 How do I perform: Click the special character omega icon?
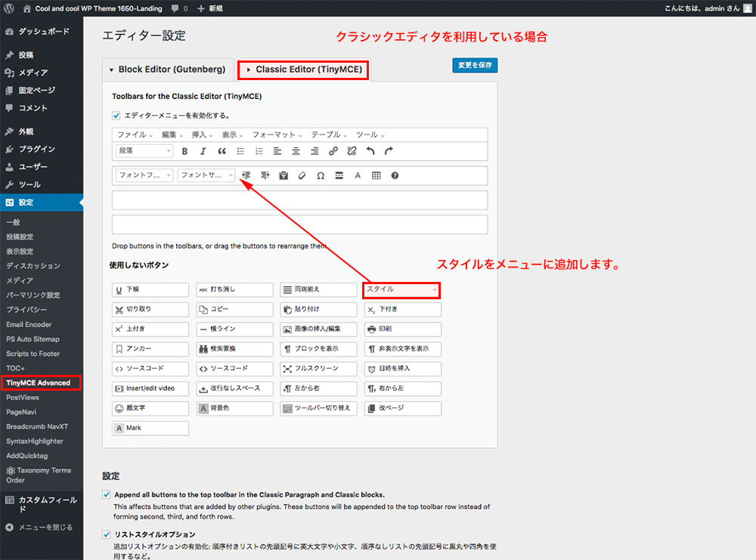click(x=321, y=175)
